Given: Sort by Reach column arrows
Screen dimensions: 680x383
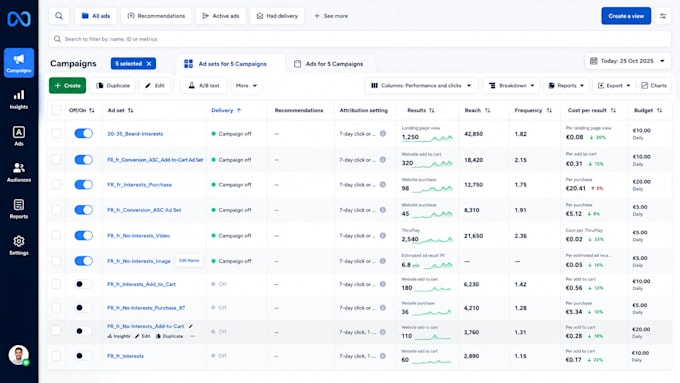Looking at the screenshot, I should [x=487, y=111].
